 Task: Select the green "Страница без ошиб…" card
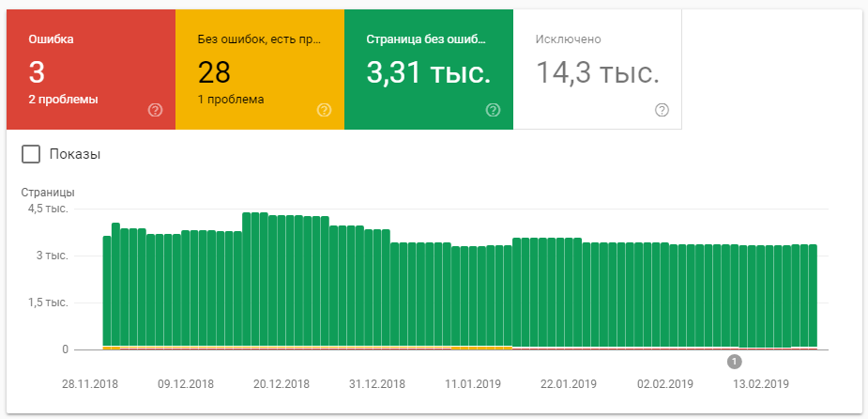429,56
